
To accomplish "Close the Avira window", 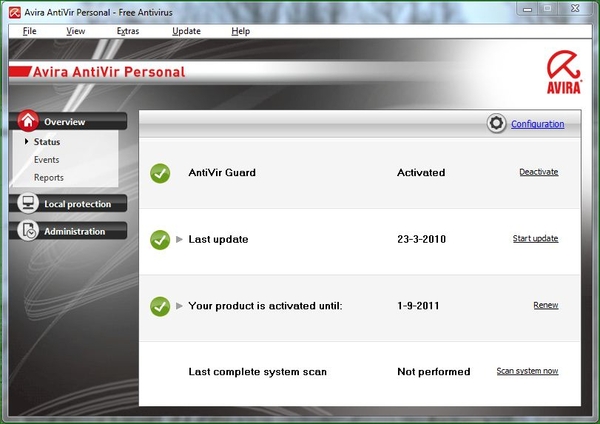I will tap(575, 8).
